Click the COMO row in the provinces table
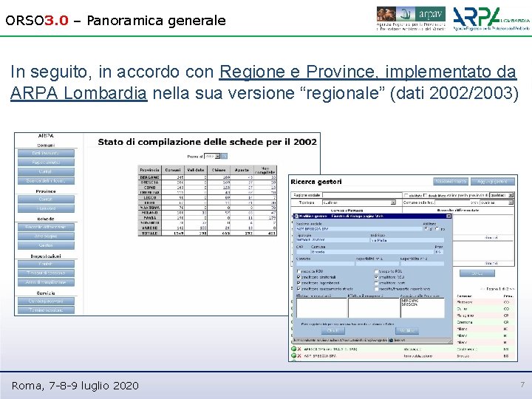532x399 pixels. coord(208,187)
